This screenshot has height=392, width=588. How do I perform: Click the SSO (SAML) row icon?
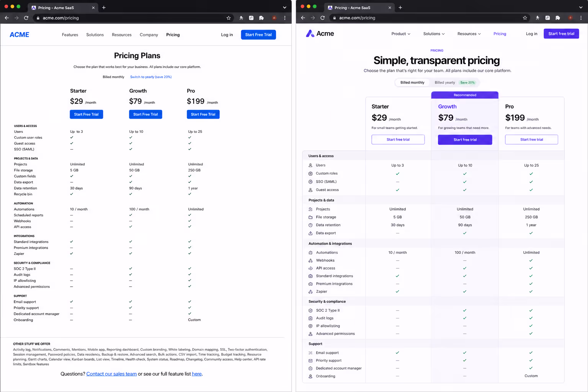[x=310, y=181]
